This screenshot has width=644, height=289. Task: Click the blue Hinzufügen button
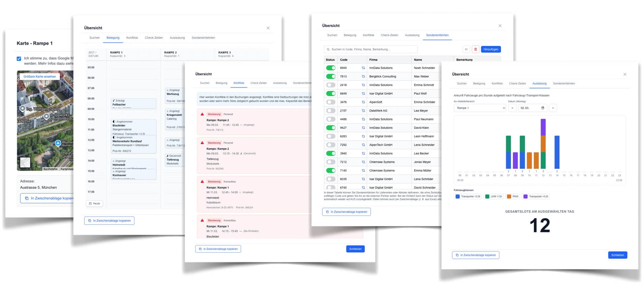point(491,49)
